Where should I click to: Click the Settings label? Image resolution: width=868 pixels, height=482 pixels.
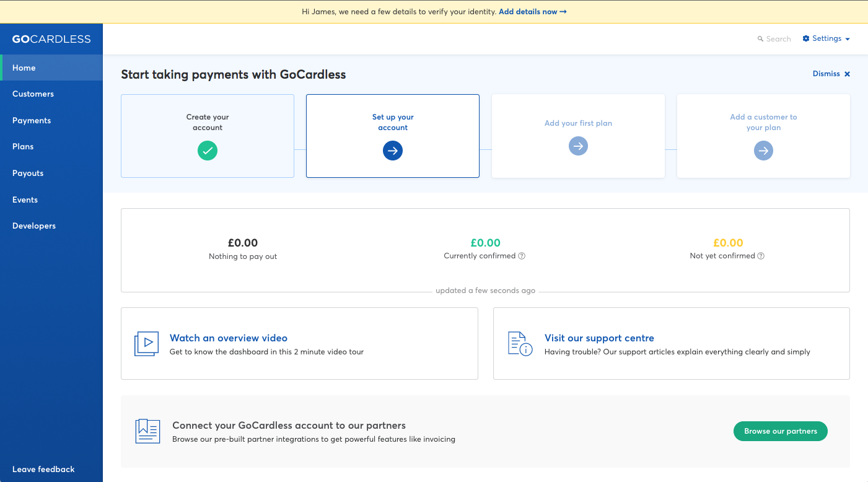pos(826,38)
